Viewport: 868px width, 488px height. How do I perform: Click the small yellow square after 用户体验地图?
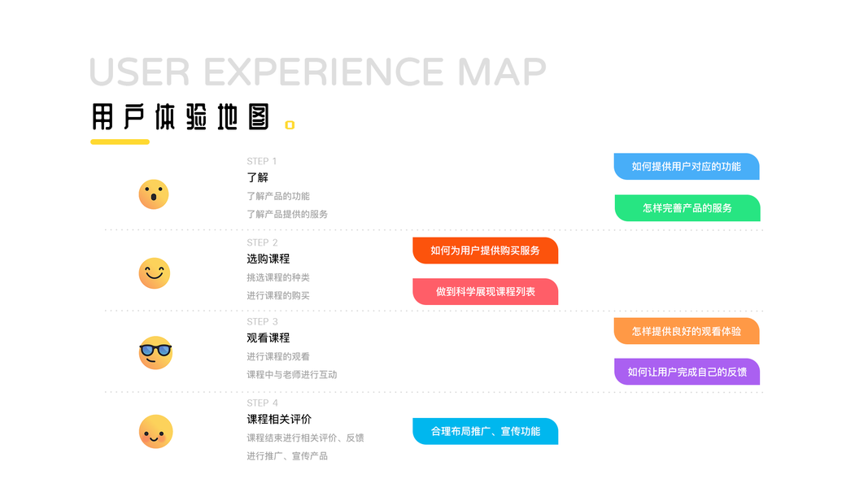click(x=290, y=125)
